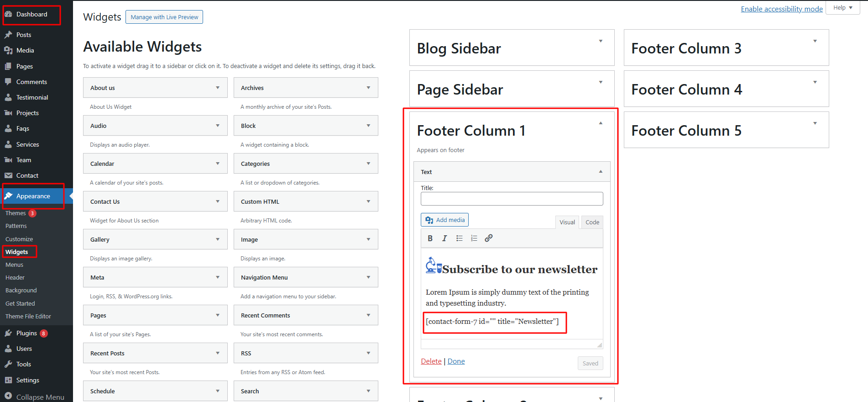The image size is (868, 402).
Task: Expand the RSS widget
Action: pyautogui.click(x=368, y=353)
